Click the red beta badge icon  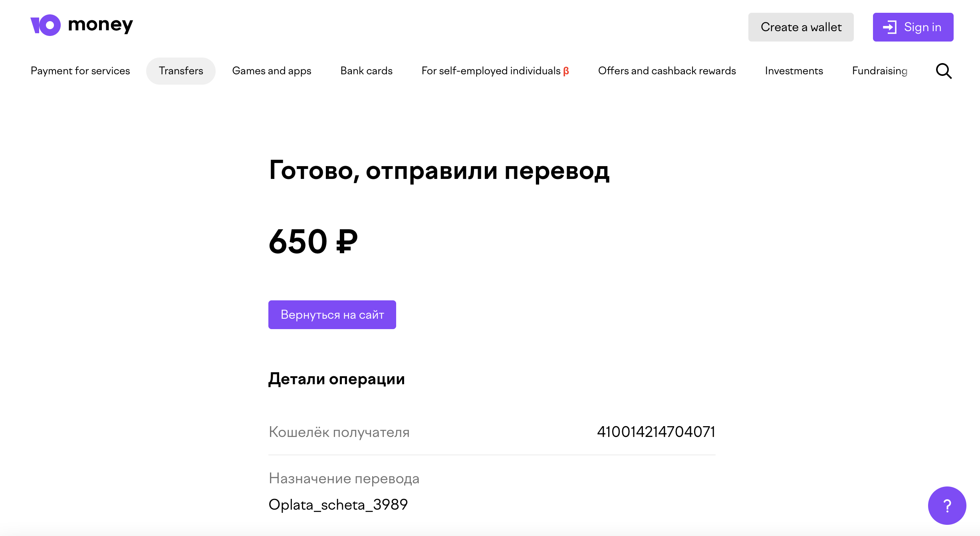[566, 71]
